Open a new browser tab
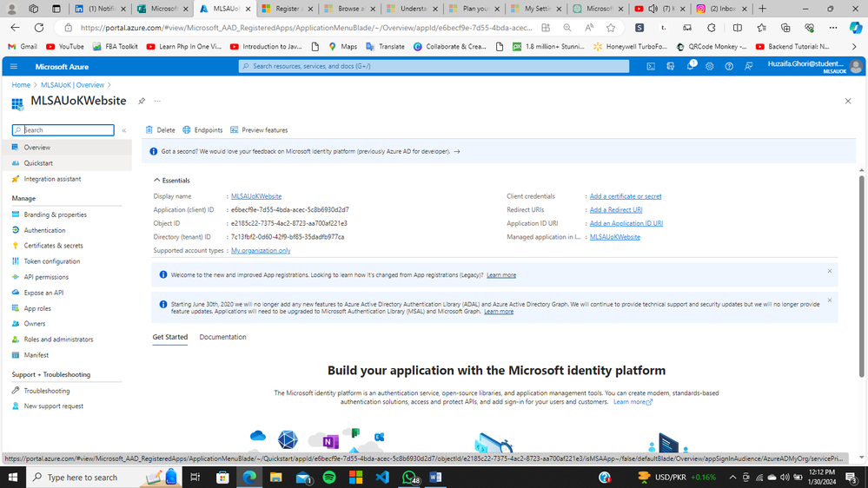This screenshot has height=488, width=868. tap(762, 9)
